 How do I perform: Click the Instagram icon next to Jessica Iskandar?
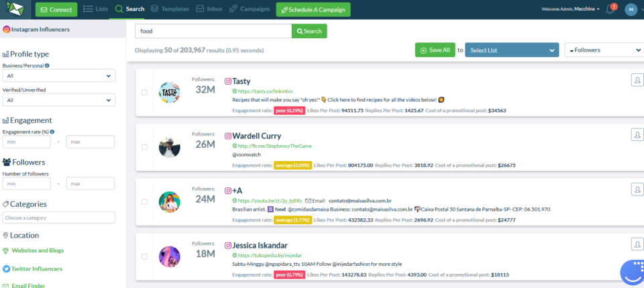pyautogui.click(x=228, y=246)
